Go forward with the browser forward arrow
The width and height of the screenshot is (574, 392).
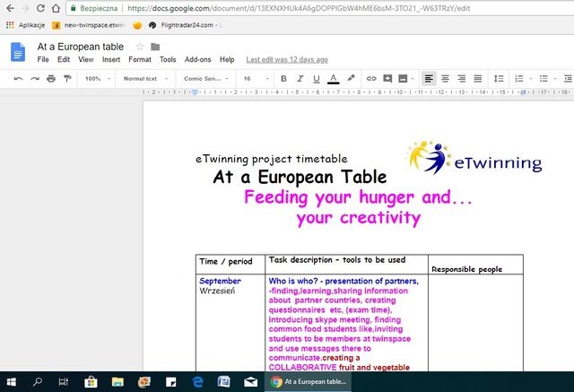(x=25, y=8)
